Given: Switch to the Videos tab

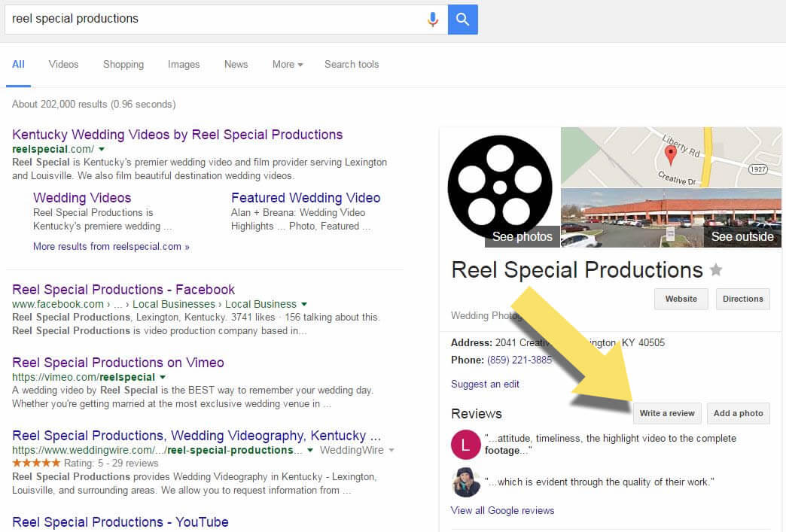Looking at the screenshot, I should [x=64, y=65].
